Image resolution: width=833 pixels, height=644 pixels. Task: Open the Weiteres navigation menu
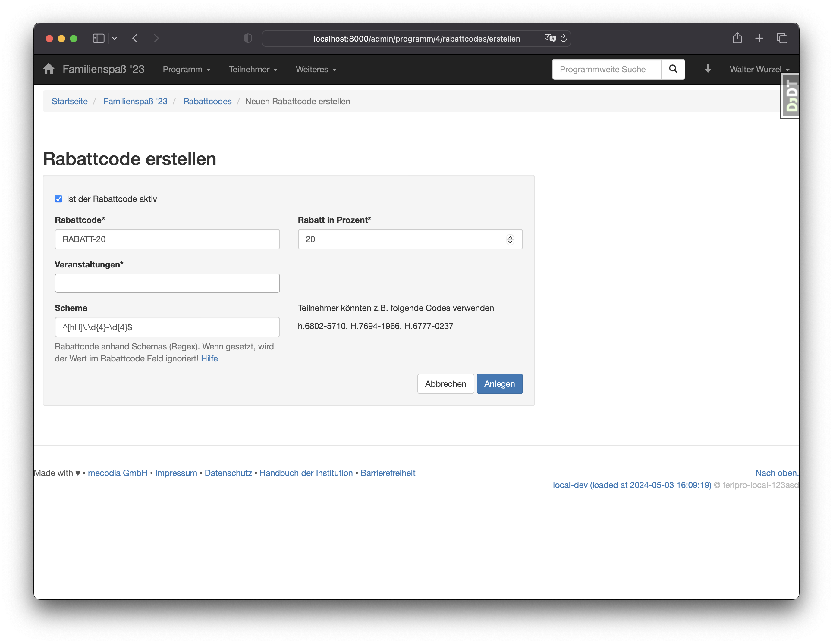(x=316, y=69)
